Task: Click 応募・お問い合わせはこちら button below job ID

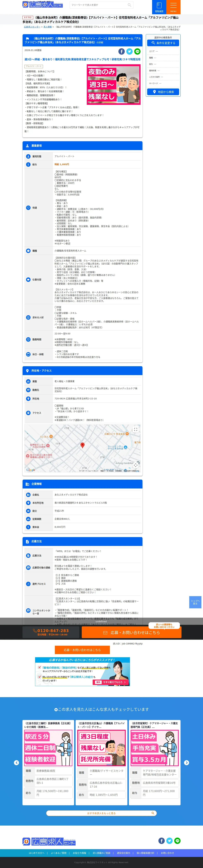Action: [82, 650]
